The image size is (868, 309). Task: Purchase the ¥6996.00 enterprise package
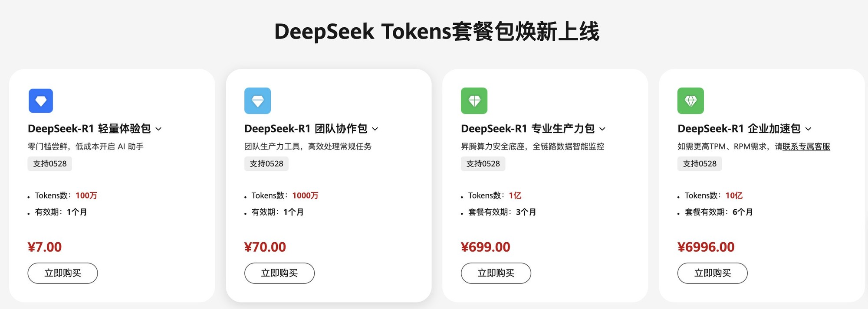[x=712, y=273]
